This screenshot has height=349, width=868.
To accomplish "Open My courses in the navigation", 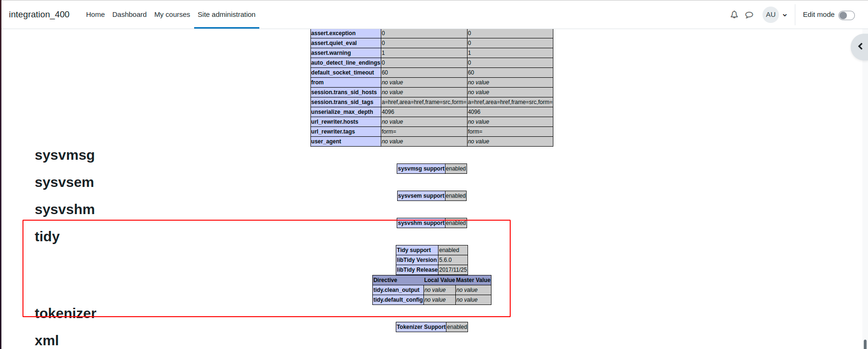I will (172, 15).
